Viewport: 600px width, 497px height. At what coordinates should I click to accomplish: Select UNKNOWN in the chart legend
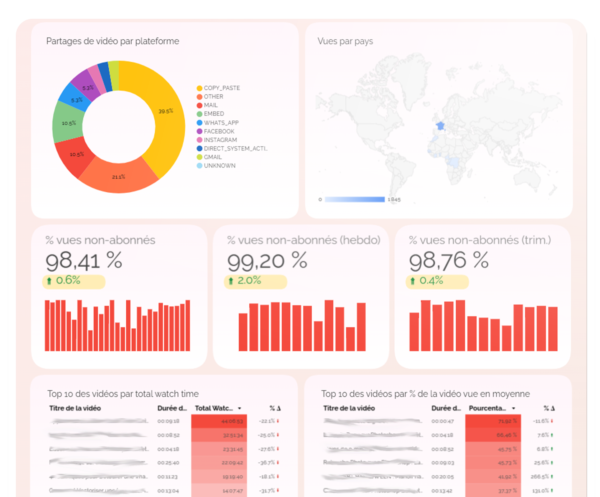coord(216,166)
